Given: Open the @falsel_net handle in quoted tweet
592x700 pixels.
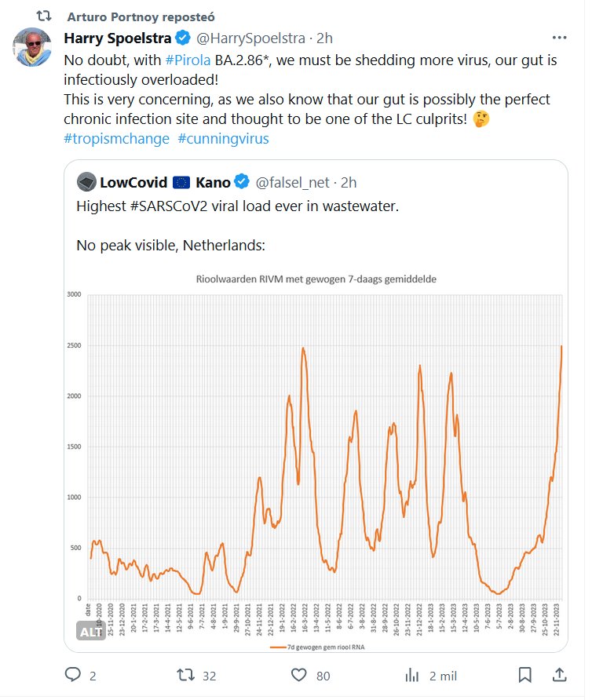Looking at the screenshot, I should [291, 183].
